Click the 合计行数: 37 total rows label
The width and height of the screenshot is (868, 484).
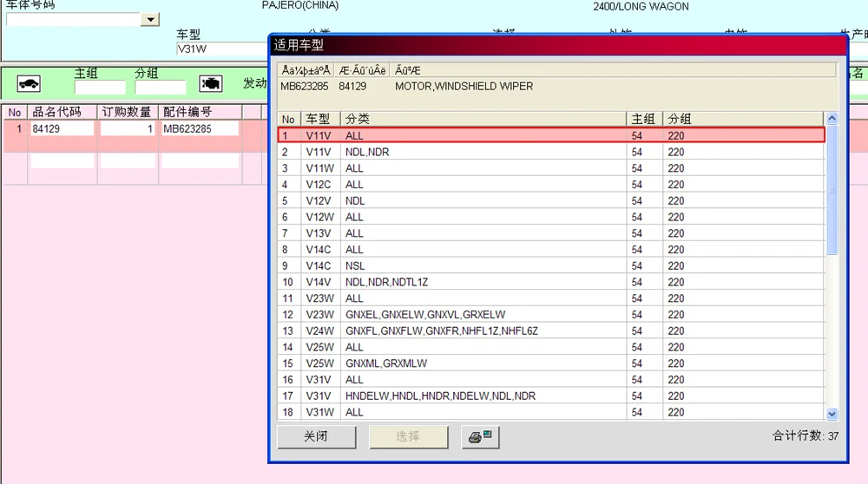point(806,436)
